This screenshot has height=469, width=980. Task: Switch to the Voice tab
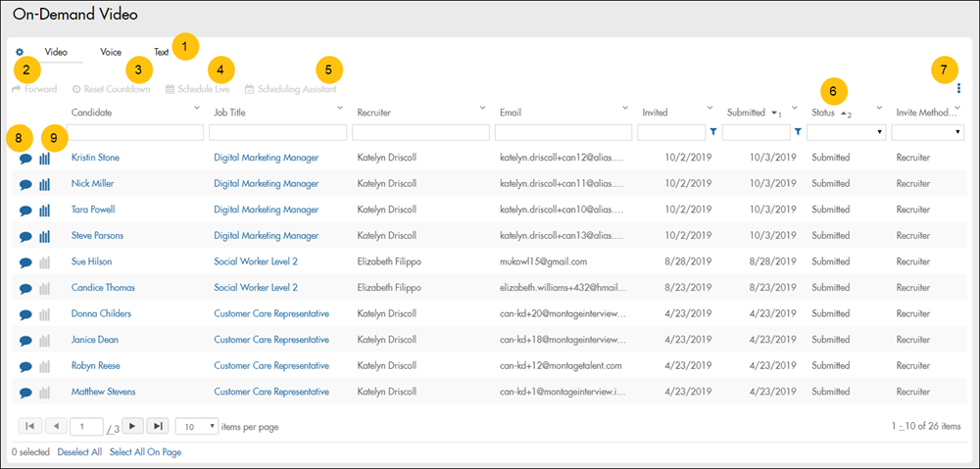[111, 52]
